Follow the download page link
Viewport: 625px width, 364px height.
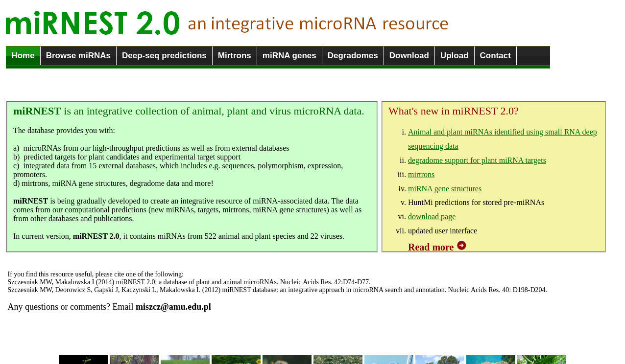tap(432, 217)
